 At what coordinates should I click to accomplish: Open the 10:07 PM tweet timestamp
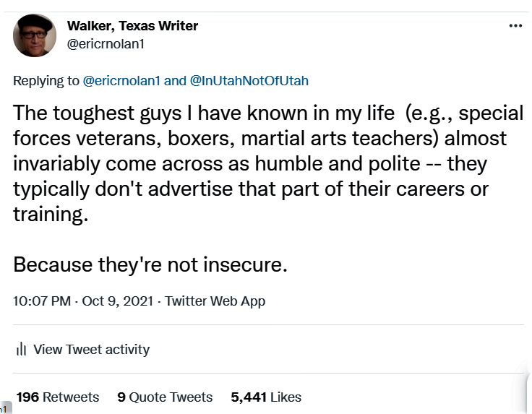pos(42,301)
